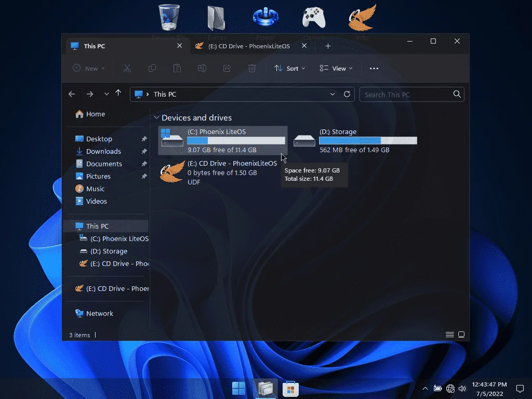Open the Extras desktop folder icon
The height and width of the screenshot is (399, 532).
coord(217,18)
